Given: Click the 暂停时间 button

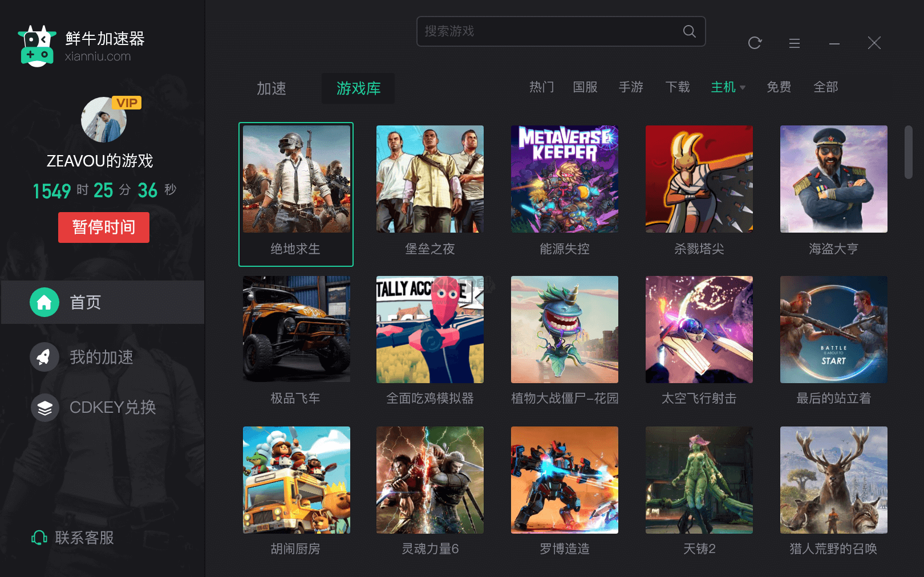Looking at the screenshot, I should coord(104,227).
